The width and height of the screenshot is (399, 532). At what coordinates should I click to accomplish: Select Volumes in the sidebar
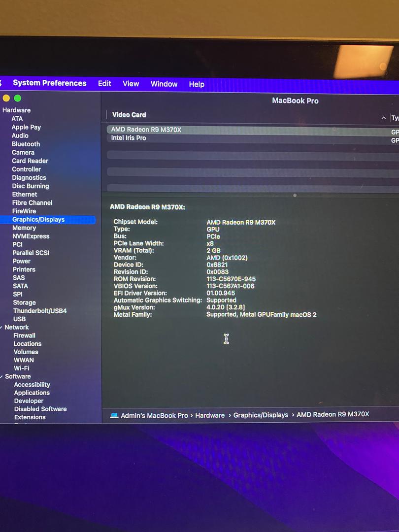26,352
